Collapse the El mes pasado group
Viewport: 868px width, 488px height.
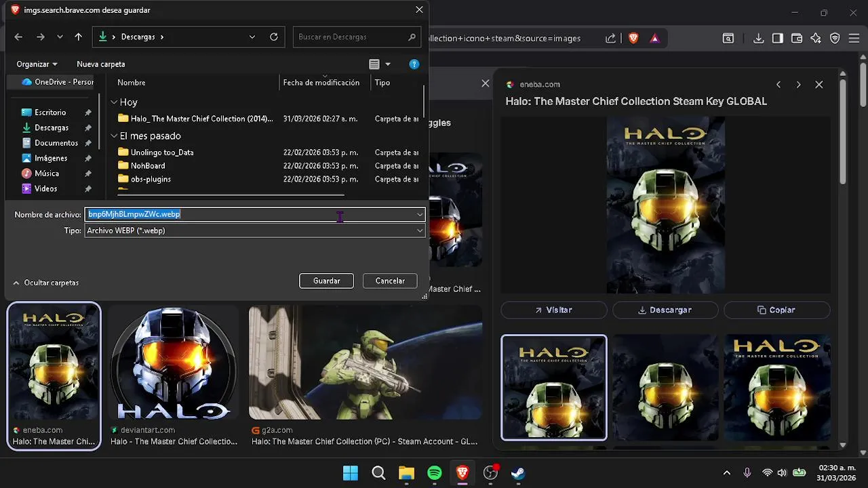114,136
